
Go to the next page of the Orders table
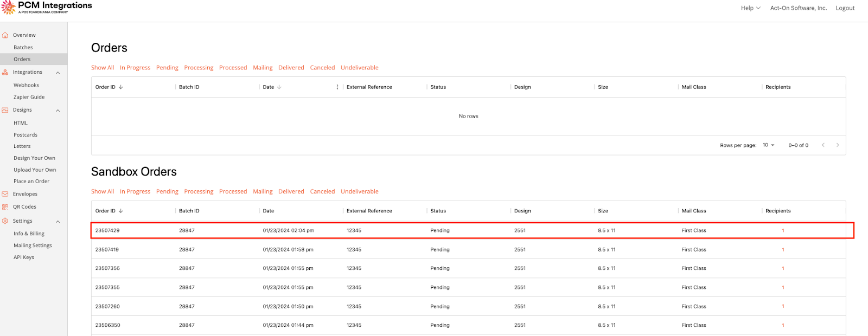(838, 145)
